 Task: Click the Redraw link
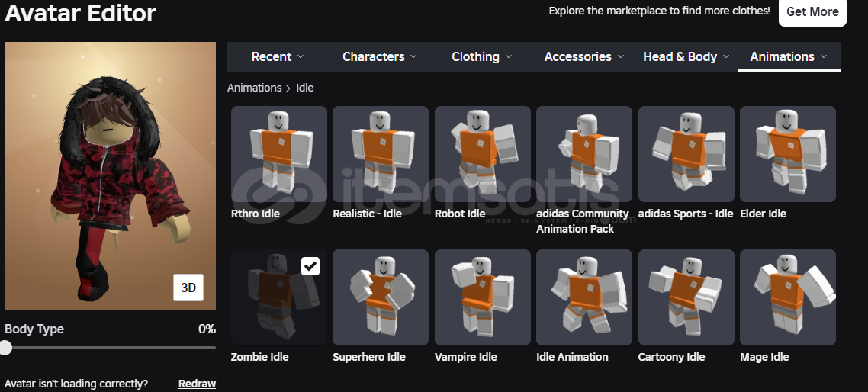[197, 384]
